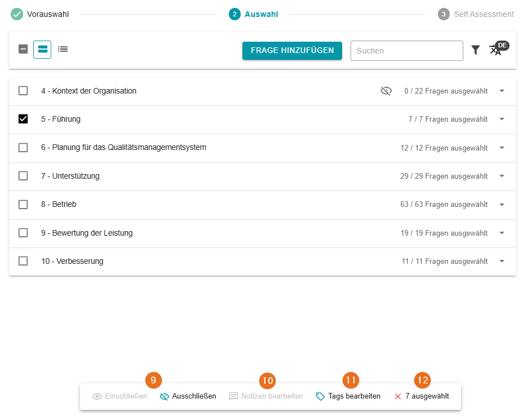Expand the 7 - Unterstützung row arrow
The height and width of the screenshot is (420, 527).
(502, 176)
